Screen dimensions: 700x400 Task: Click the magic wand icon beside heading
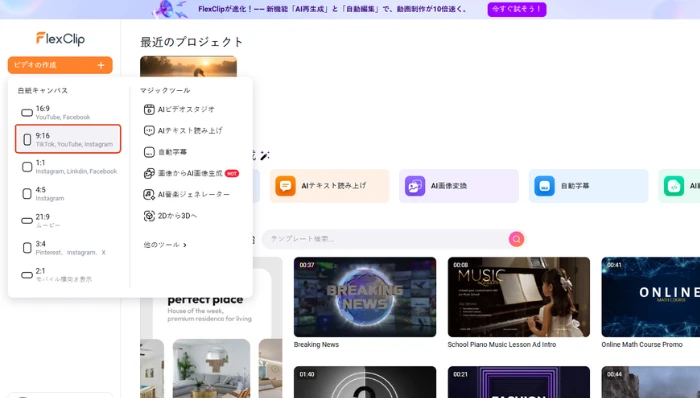(265, 156)
